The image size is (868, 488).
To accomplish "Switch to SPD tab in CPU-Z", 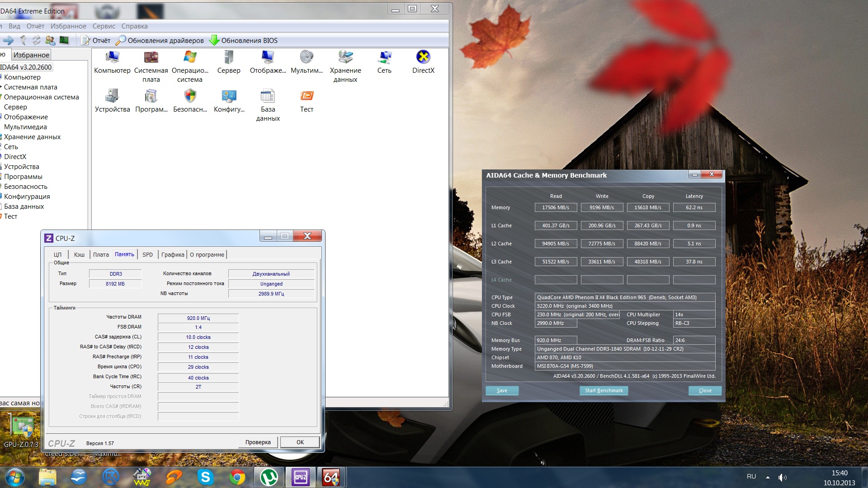I will (x=147, y=255).
